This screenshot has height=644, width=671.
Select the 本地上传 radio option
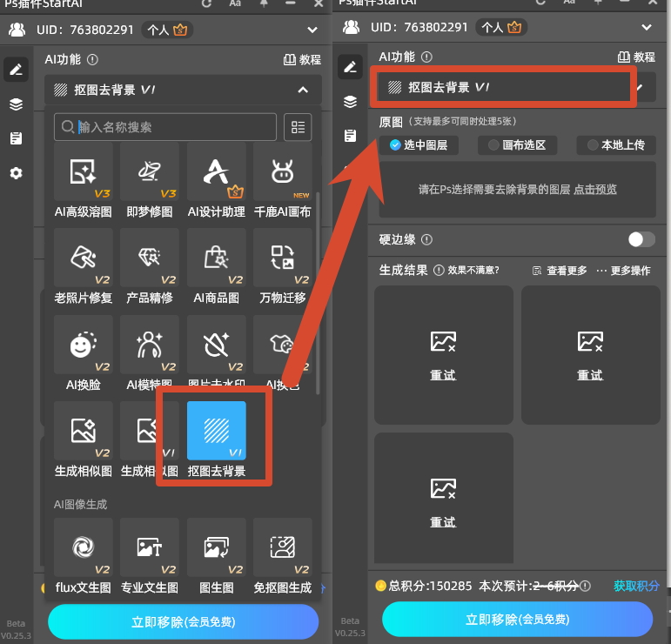click(616, 145)
